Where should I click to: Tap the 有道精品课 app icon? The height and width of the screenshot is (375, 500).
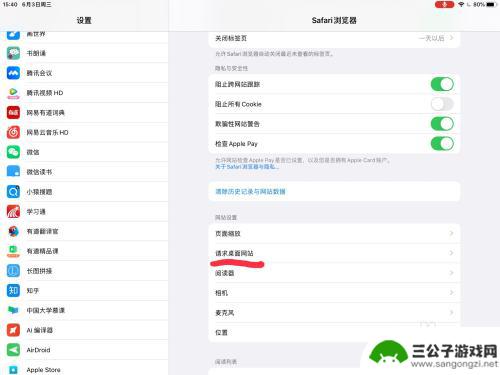click(x=13, y=251)
